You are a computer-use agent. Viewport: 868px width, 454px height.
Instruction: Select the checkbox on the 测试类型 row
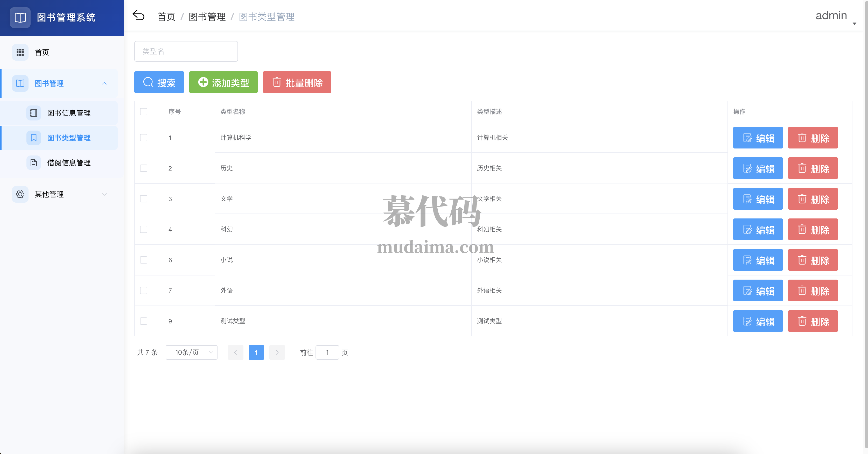[x=144, y=321]
